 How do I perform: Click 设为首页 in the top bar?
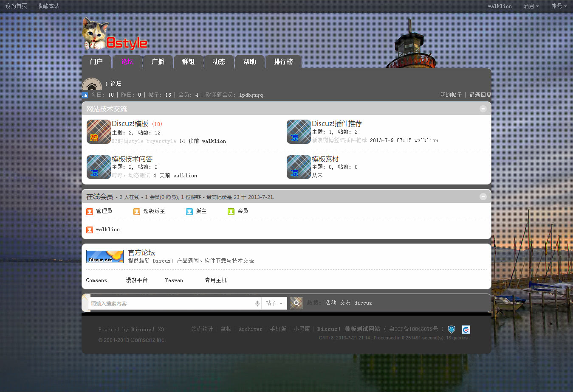click(16, 6)
